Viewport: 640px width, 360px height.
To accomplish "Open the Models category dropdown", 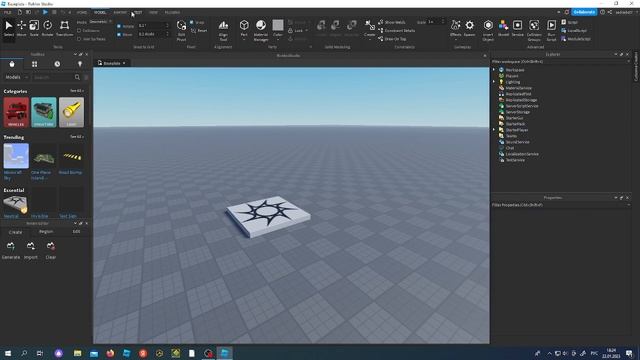I will (x=16, y=77).
